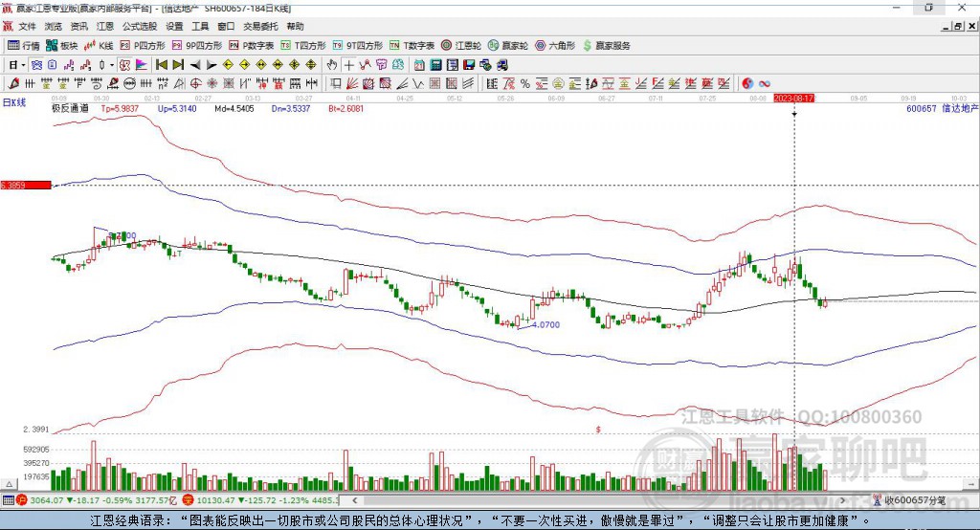Screen dimensions: 980x530
Task: Open the 板块 sector view
Action: 61,46
